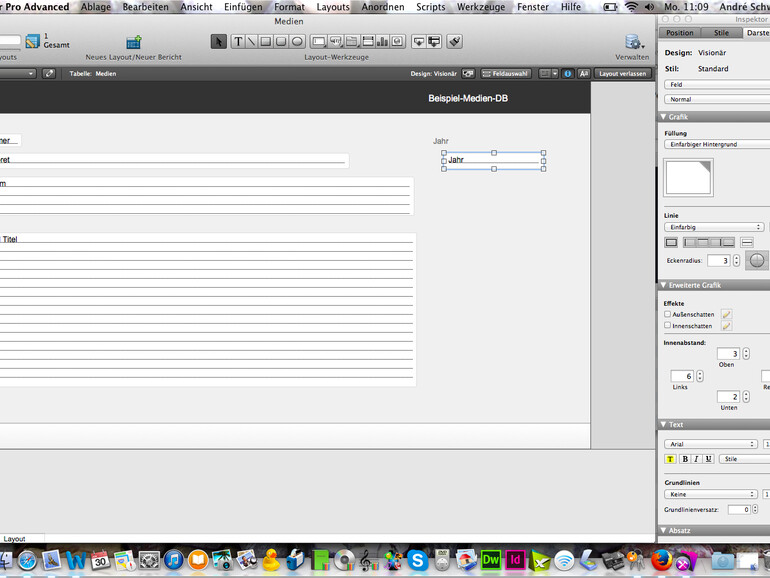
Task: Open the Normal state dropdown
Action: click(717, 99)
